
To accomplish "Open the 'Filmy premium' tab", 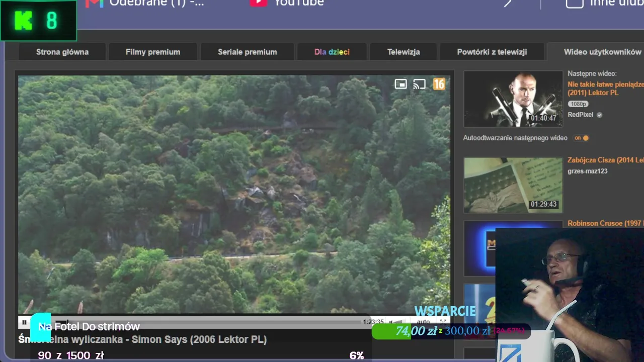I will click(x=153, y=52).
